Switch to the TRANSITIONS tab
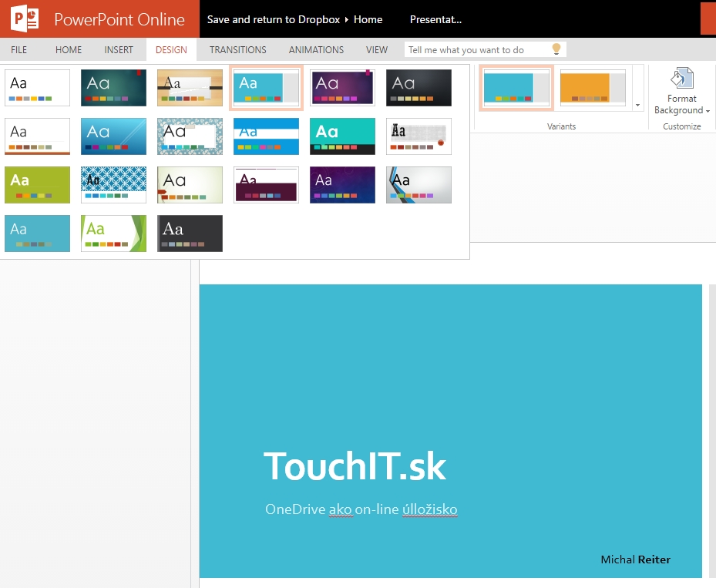Screen dimensions: 716x588 (x=237, y=50)
